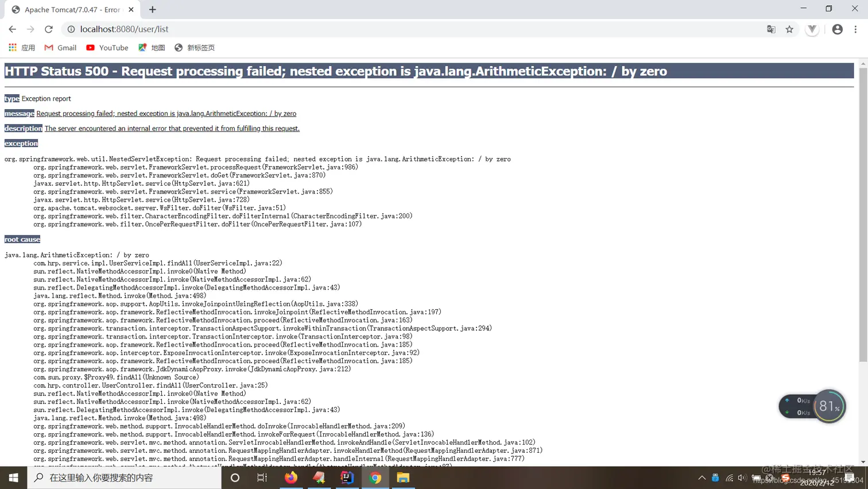The width and height of the screenshot is (868, 489).
Task: Click the UserServiceImpl.findAll stack trace line
Action: tap(158, 263)
